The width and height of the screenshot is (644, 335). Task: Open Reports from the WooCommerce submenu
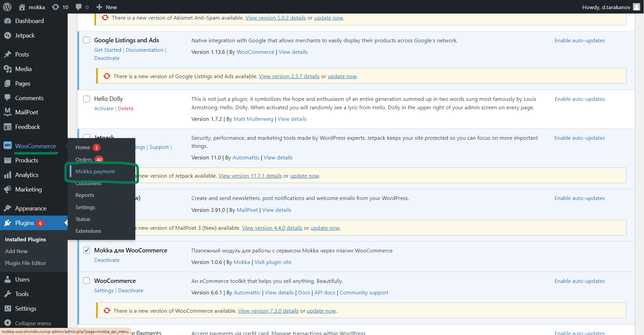85,195
